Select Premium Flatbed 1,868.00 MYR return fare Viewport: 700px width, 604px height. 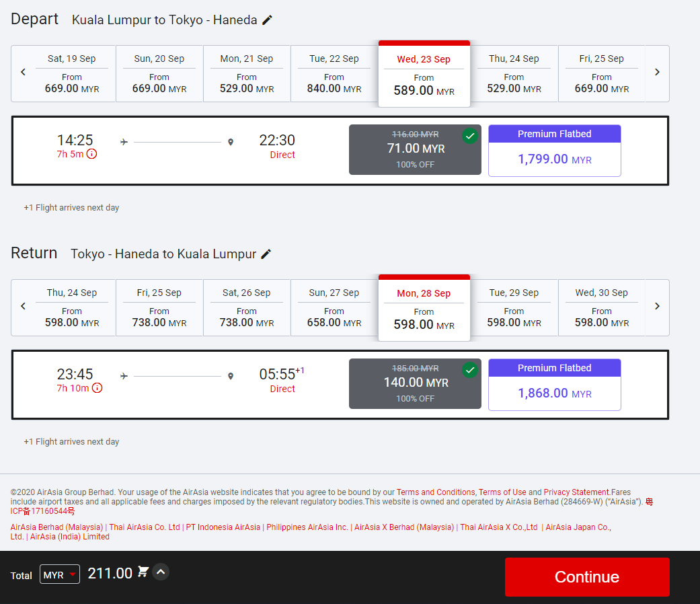554,385
